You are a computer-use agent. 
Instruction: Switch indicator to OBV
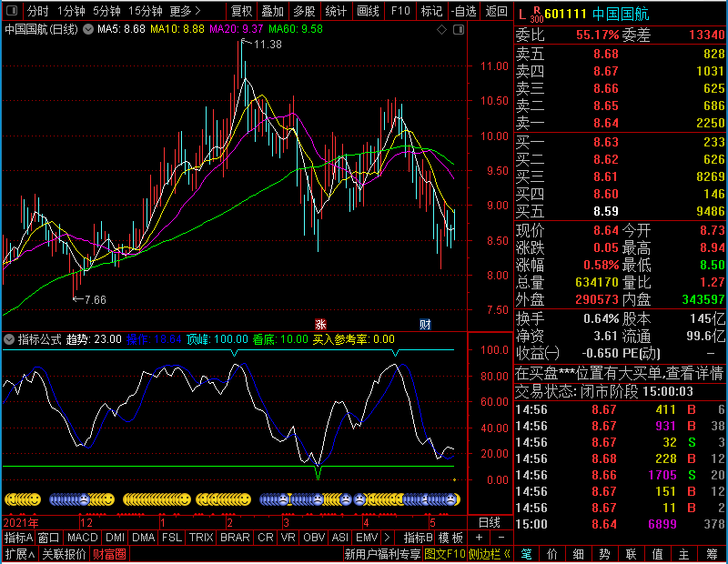pyautogui.click(x=314, y=538)
